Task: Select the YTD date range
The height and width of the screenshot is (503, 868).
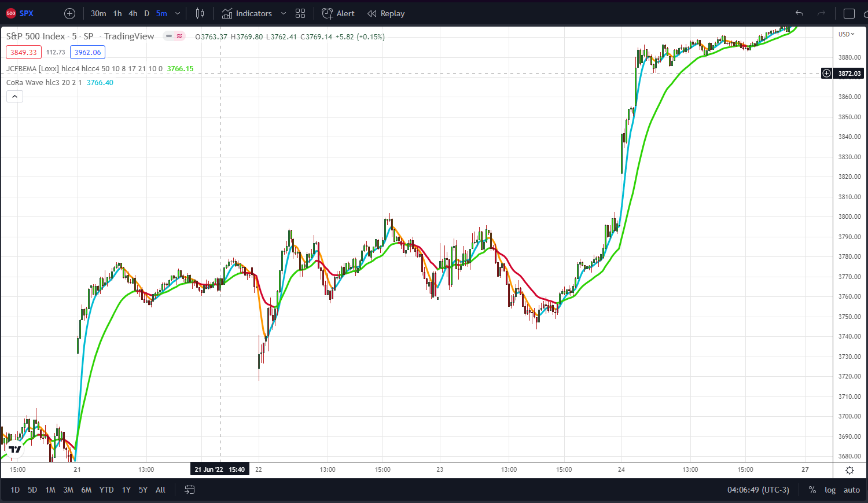Action: coord(106,490)
